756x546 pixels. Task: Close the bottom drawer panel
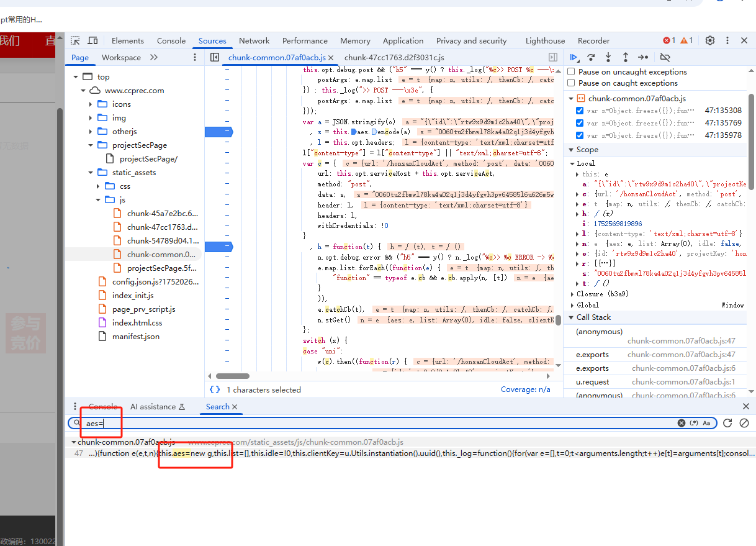point(746,406)
